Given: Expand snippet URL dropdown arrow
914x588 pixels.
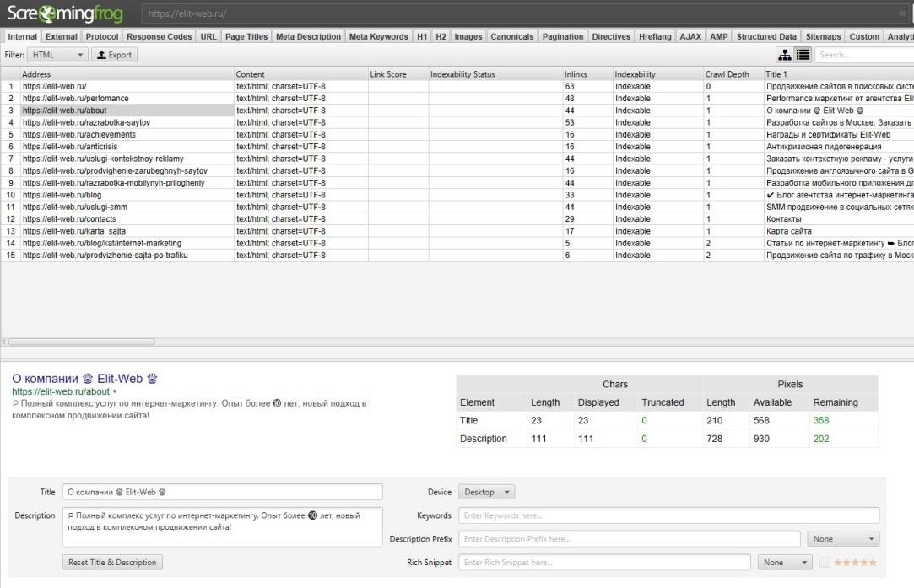Looking at the screenshot, I should point(114,391).
